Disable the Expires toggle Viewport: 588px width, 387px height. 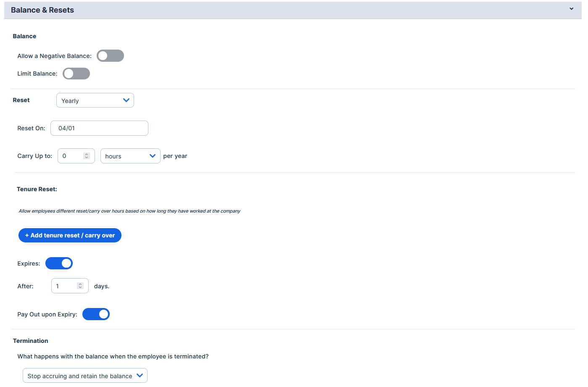pos(59,263)
